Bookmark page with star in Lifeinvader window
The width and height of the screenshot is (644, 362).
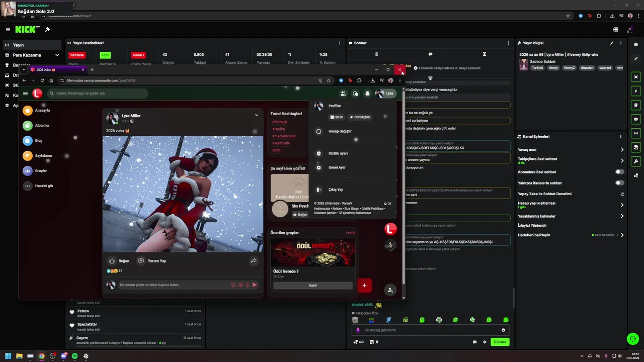pos(329,80)
